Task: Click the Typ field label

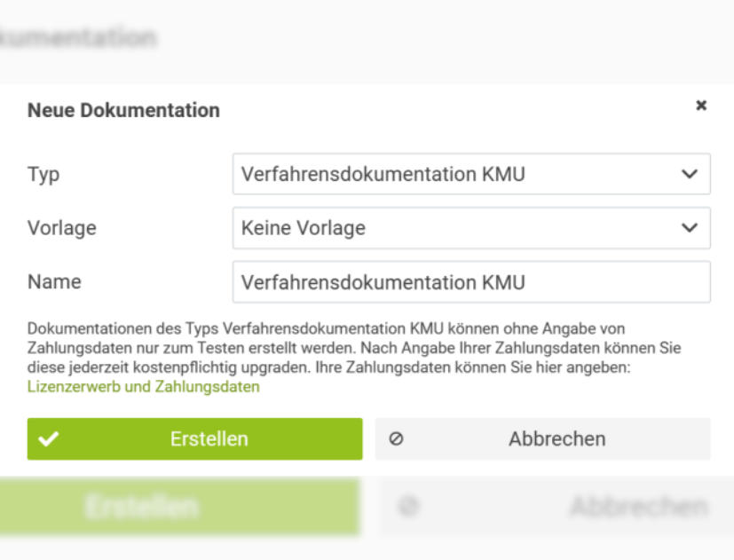Action: [x=43, y=175]
